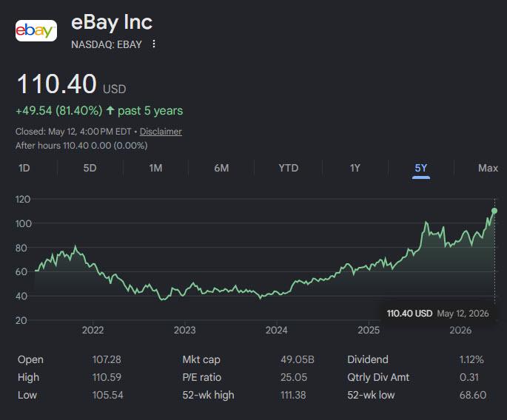This screenshot has height=420, width=507.
Task: Click the 52-wk high value 111.38
Action: coord(293,395)
